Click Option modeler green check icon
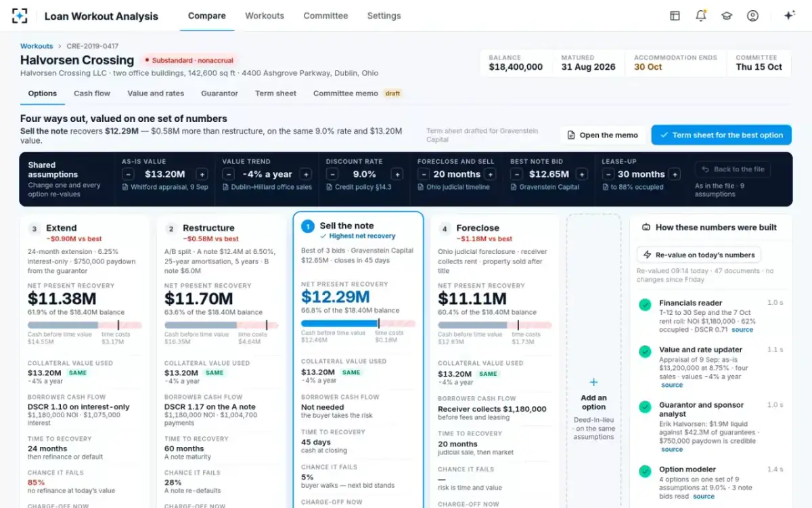Screen dimensions: 812x508 645,471
